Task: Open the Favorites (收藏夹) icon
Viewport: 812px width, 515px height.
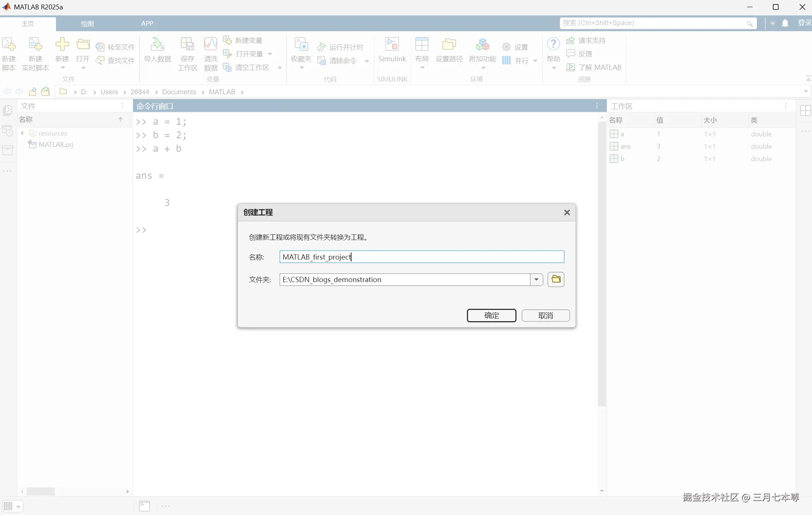Action: click(301, 44)
